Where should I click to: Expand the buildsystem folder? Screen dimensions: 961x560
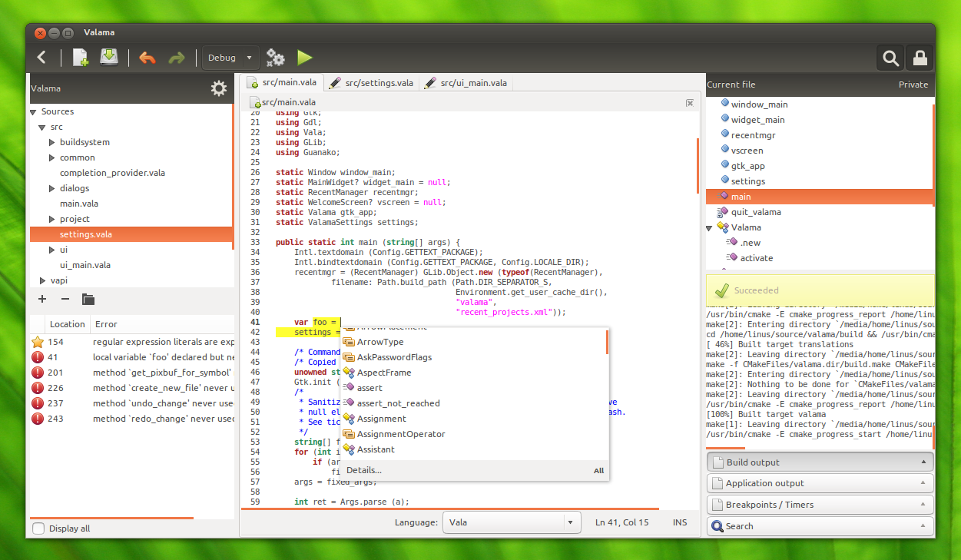pos(51,142)
